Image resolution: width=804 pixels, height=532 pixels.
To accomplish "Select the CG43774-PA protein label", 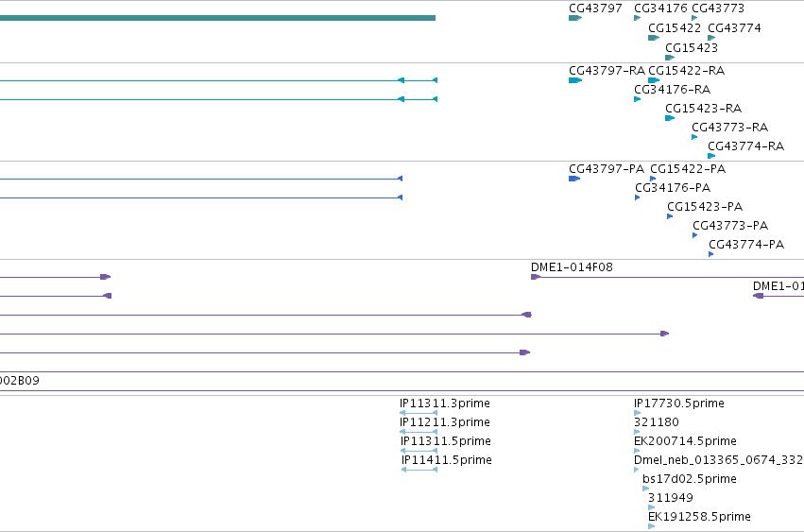I will (x=746, y=245).
